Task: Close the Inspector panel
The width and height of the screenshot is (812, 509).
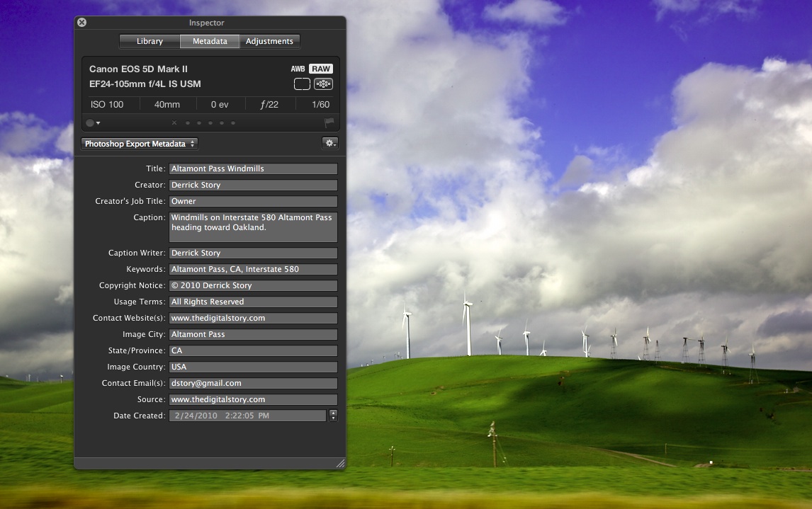Action: coord(81,23)
